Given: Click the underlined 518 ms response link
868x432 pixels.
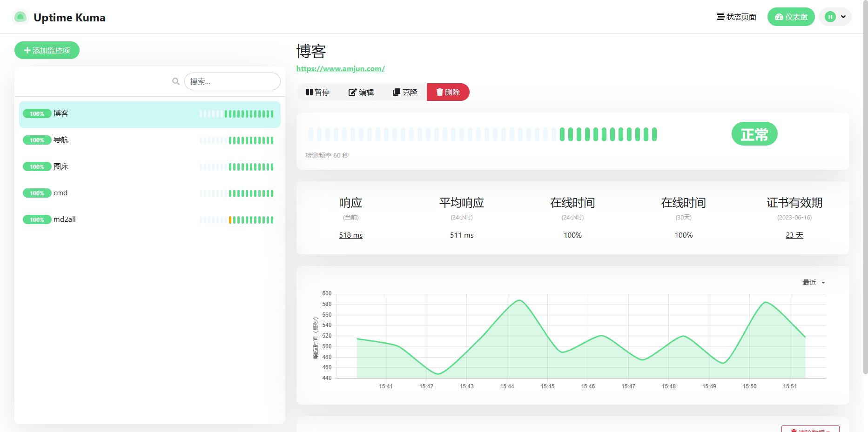Looking at the screenshot, I should pyautogui.click(x=350, y=235).
